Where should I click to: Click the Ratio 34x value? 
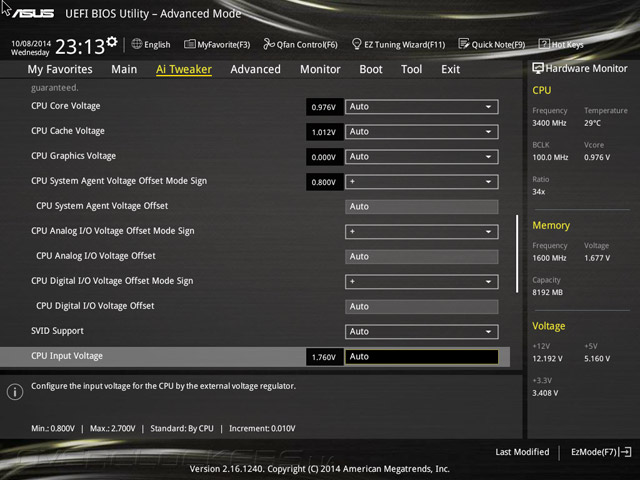[x=539, y=191]
